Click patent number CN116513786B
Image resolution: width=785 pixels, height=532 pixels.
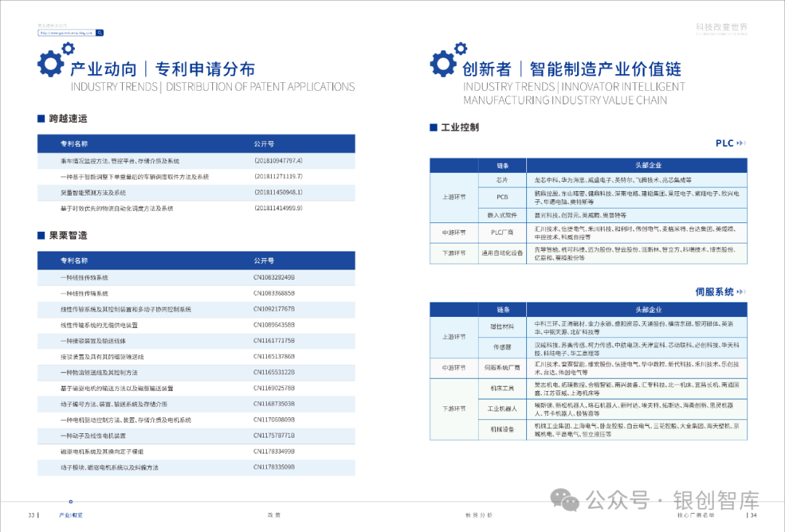point(274,356)
